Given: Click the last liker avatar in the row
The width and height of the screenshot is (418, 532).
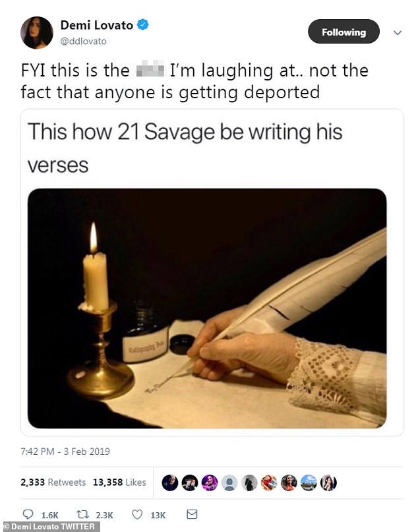Looking at the screenshot, I should pyautogui.click(x=328, y=483).
